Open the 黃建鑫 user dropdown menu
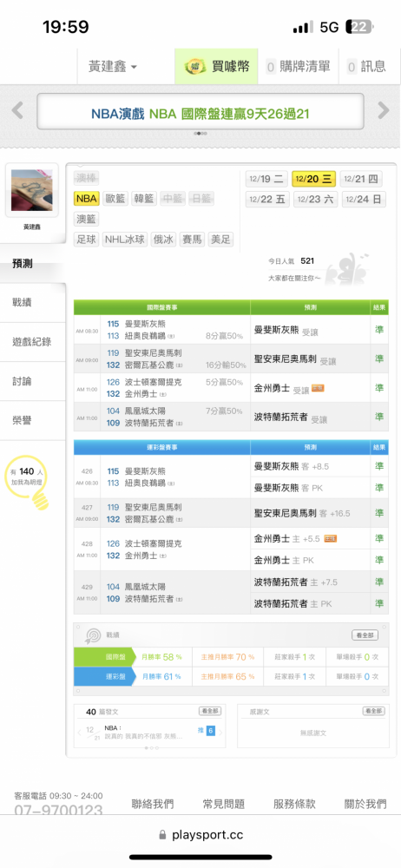Viewport: 401px width, 868px height. [113, 67]
